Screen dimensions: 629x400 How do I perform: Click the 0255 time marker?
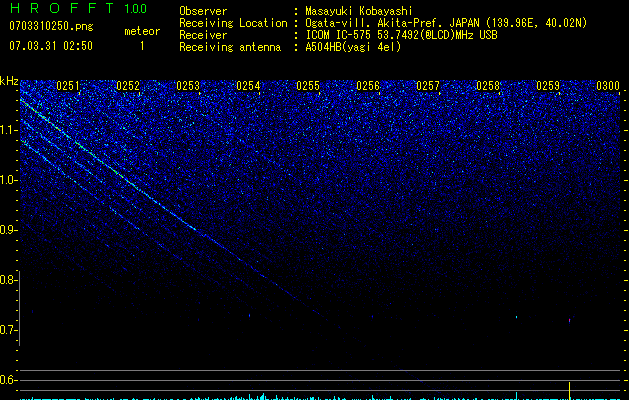pyautogui.click(x=308, y=86)
